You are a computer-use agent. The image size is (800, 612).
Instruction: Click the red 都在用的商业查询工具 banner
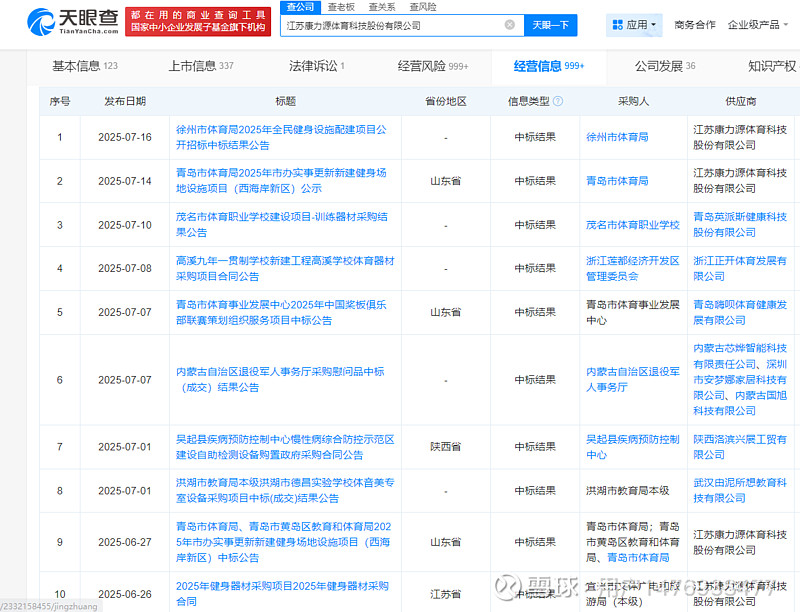click(x=198, y=21)
